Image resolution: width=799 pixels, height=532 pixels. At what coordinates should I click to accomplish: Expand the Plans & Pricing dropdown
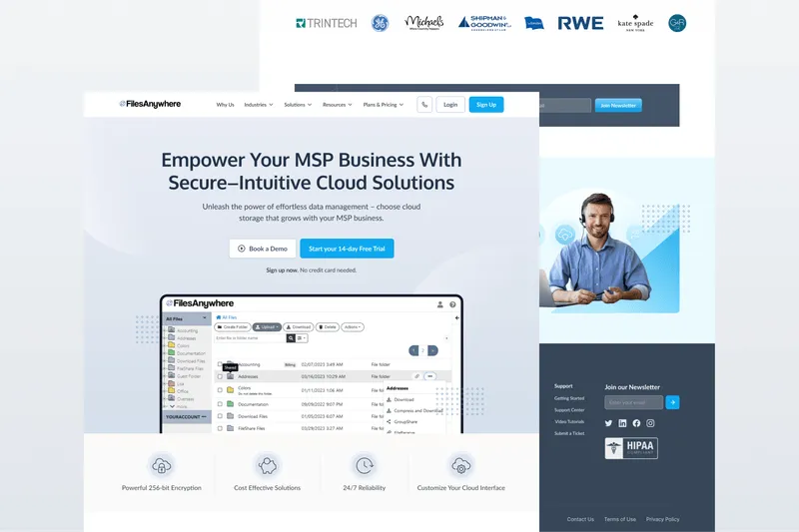pyautogui.click(x=384, y=105)
